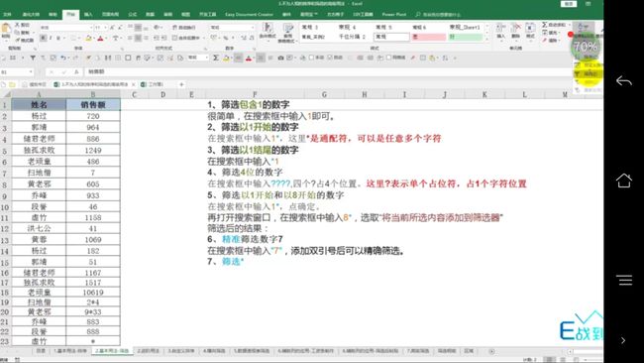Screen dimensions: 644x363
Task: Switch to sheet tab starting with 1
Action: 70,351
